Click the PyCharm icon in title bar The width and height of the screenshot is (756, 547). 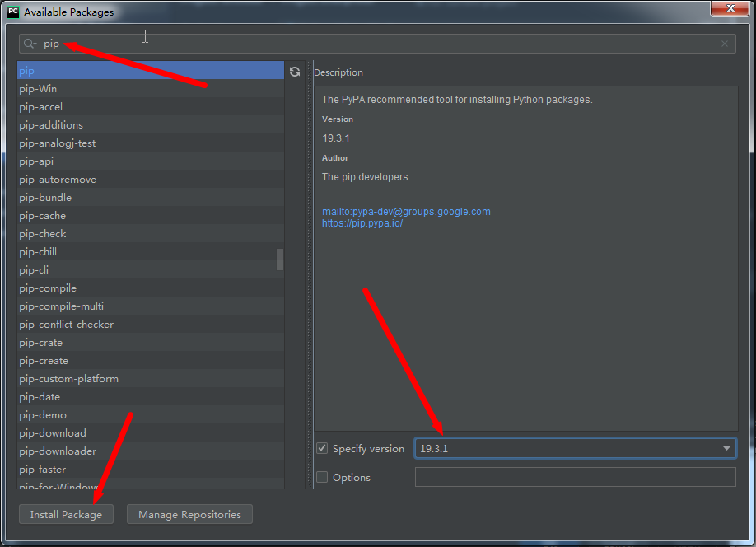point(13,12)
